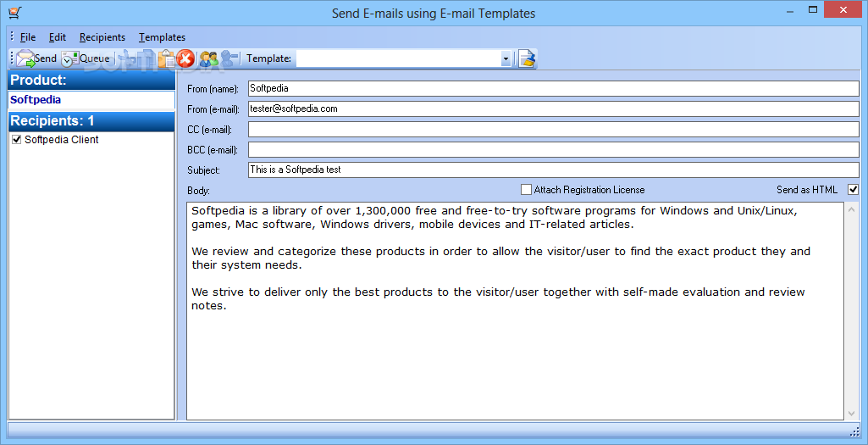The image size is (868, 445).
Task: Click the body scrollbar down arrow
Action: point(851,414)
